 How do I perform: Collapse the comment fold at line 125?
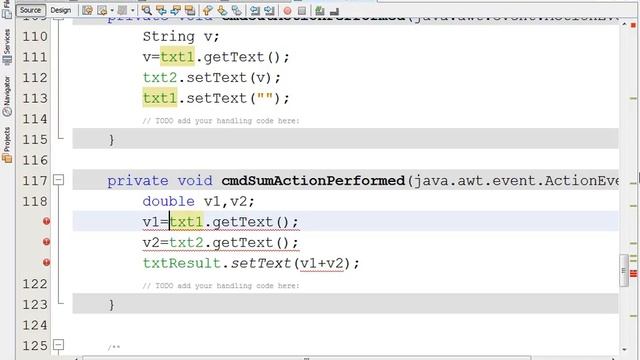[x=59, y=344]
